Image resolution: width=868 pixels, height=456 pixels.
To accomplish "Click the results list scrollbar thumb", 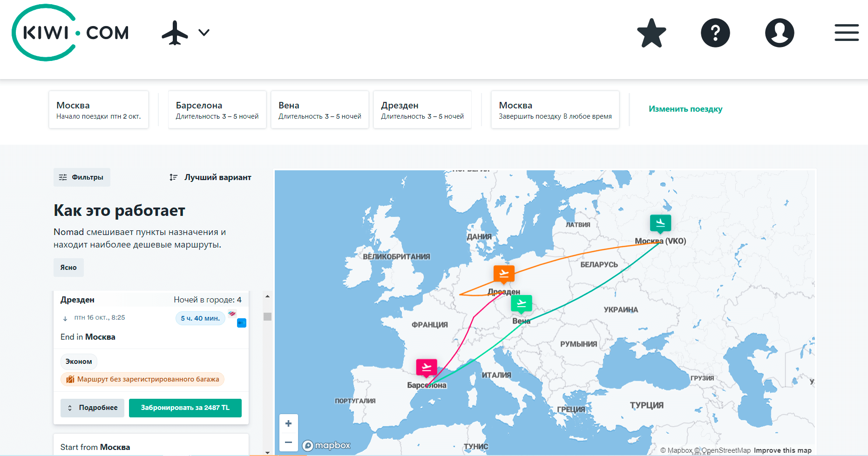I will pos(267,316).
